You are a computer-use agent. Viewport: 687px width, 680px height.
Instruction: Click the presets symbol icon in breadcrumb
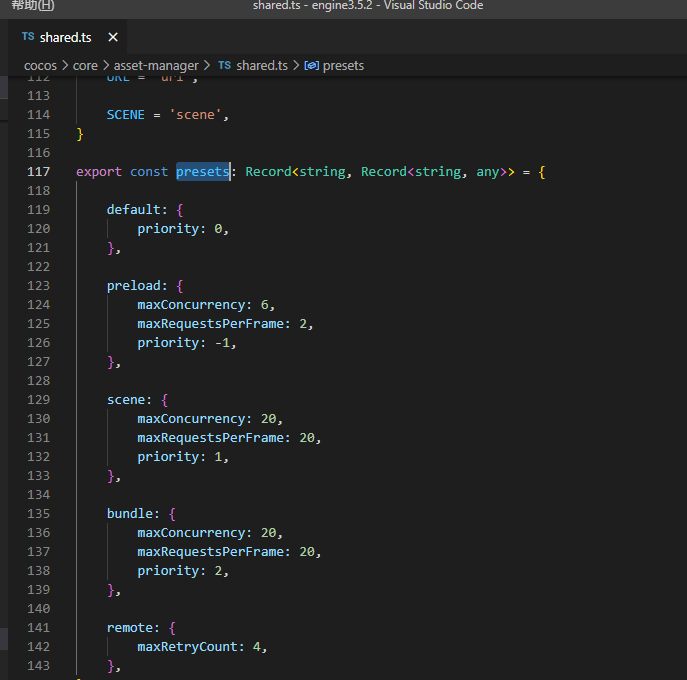311,65
